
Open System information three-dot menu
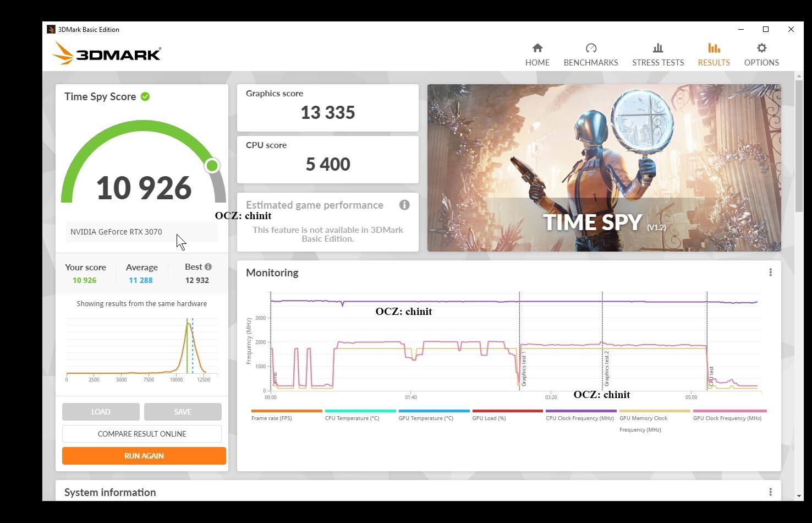(770, 492)
